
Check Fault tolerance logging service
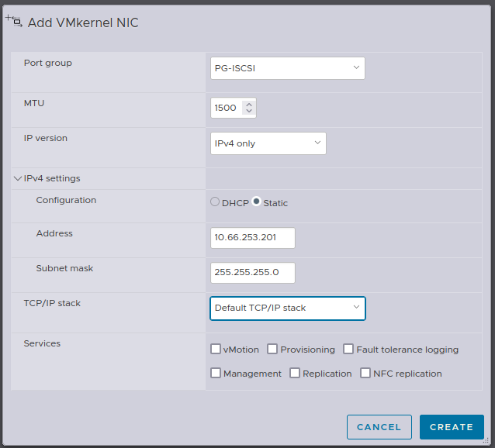tap(348, 350)
